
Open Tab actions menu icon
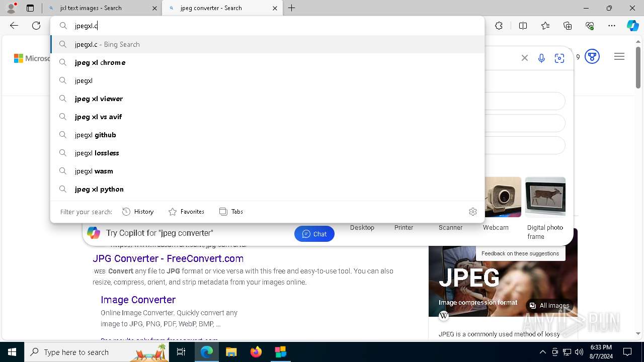pos(30,8)
